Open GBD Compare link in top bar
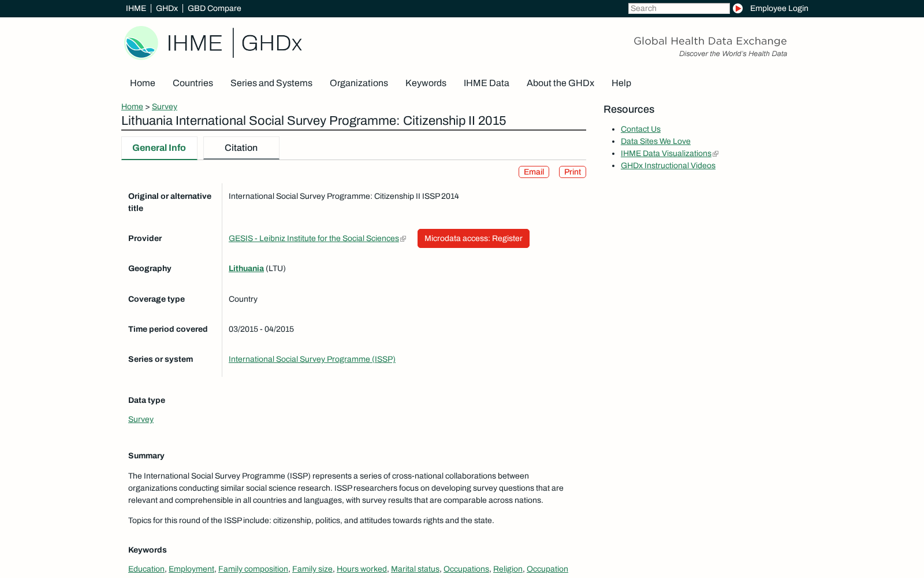The image size is (924, 578). point(214,8)
